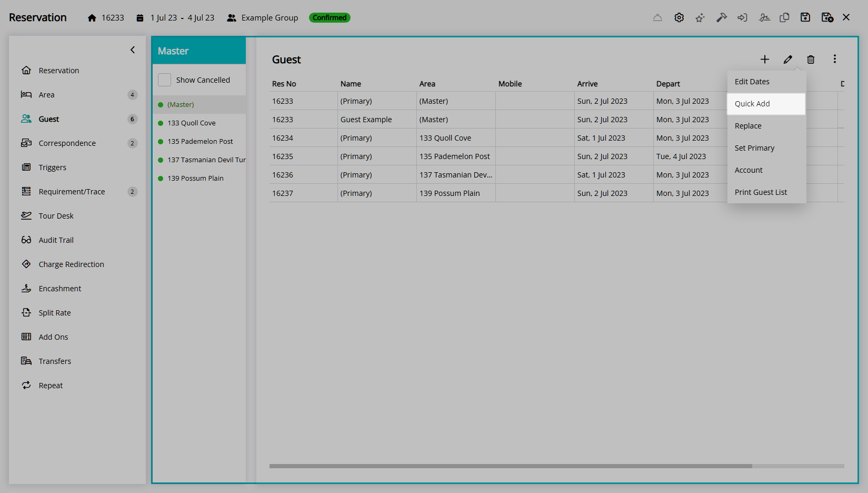868x493 pixels.
Task: Select the Guest sidebar item
Action: (x=48, y=119)
